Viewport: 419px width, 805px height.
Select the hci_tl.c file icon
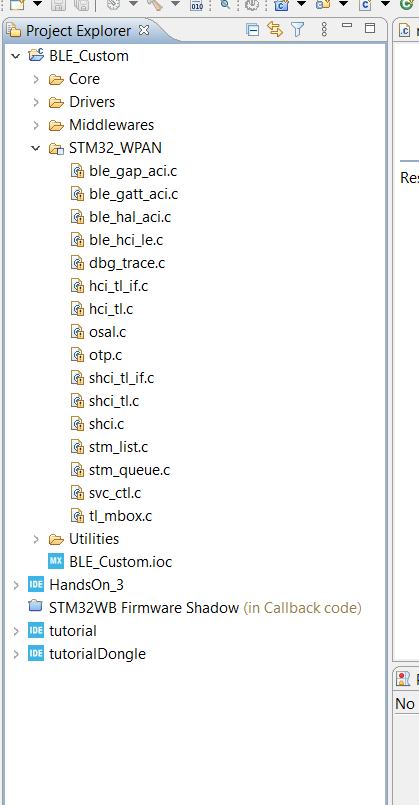(77, 309)
